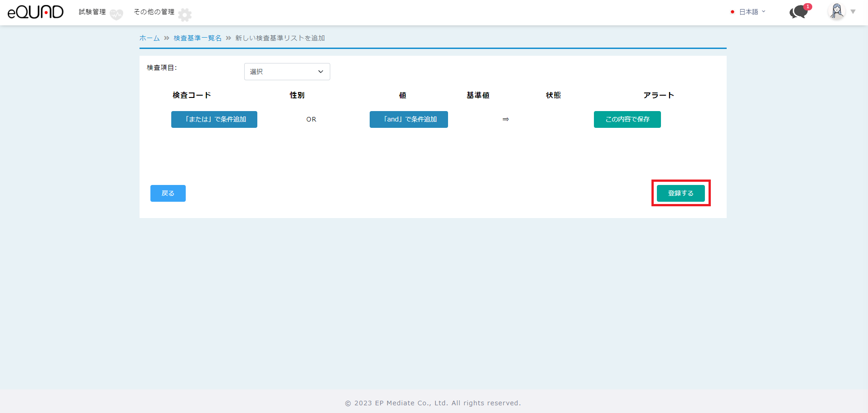Open the chat messages icon
Image resolution: width=868 pixels, height=413 pixels.
(798, 13)
